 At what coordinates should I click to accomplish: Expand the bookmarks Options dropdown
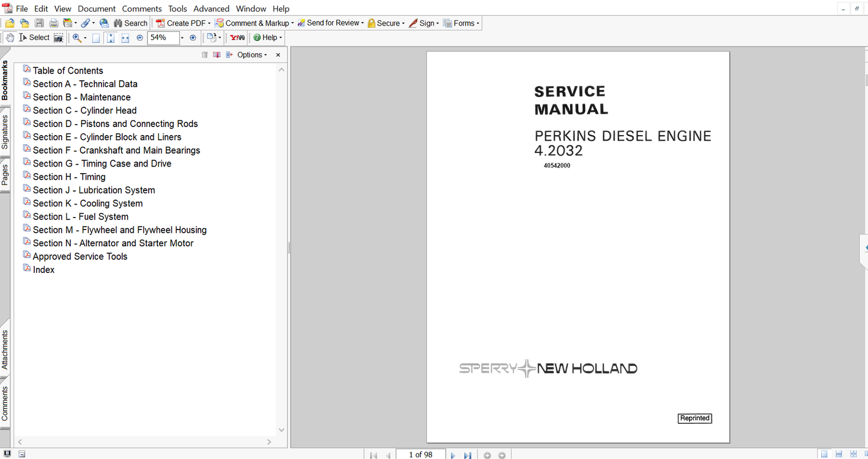tap(252, 55)
